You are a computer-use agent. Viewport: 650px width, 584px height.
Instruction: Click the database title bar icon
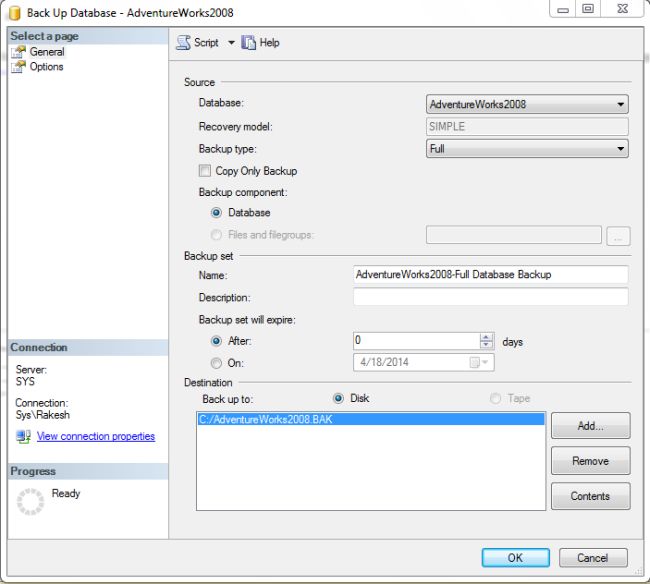click(15, 12)
